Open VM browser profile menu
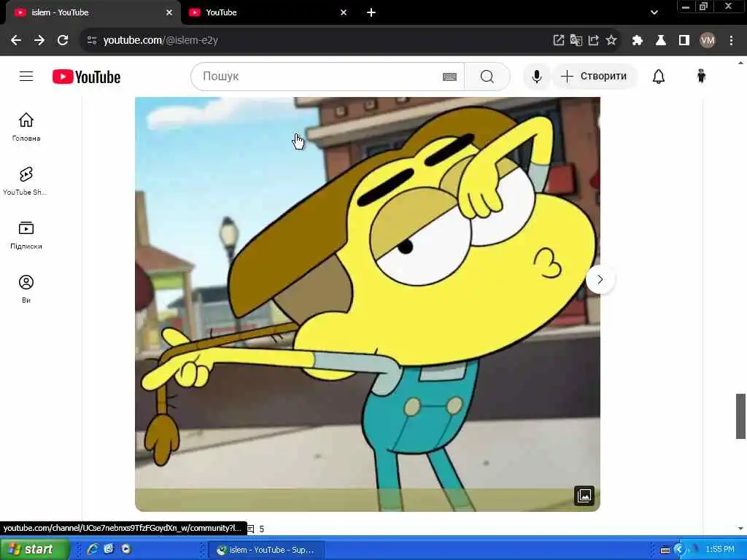 click(x=708, y=40)
